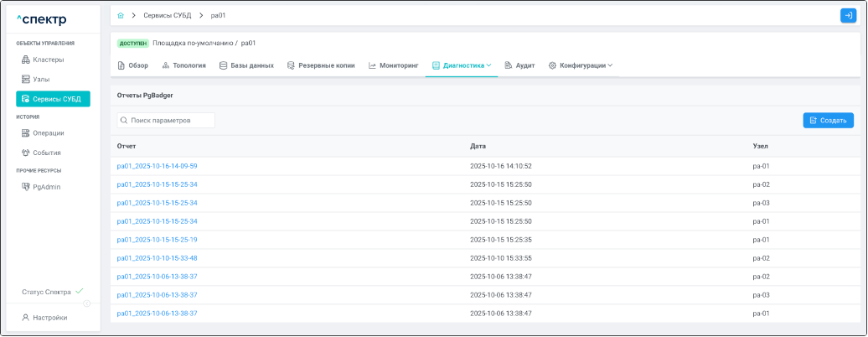This screenshot has width=868, height=337.
Task: Open PgAdmin resource link
Action: (46, 187)
